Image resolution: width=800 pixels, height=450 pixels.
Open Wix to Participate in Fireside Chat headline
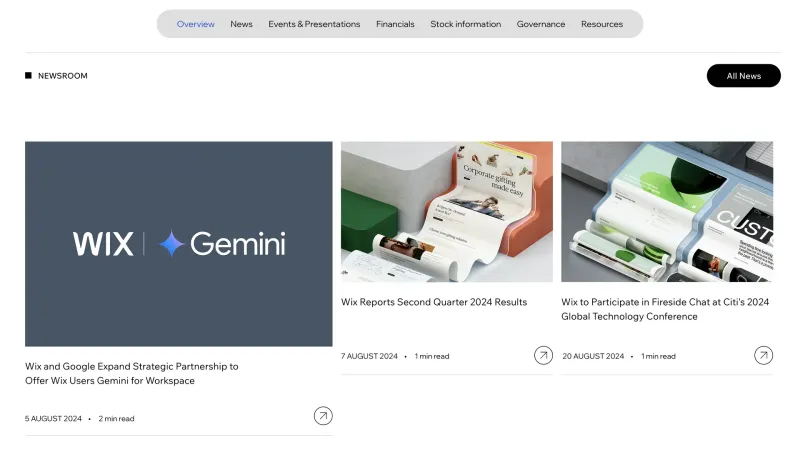click(665, 309)
